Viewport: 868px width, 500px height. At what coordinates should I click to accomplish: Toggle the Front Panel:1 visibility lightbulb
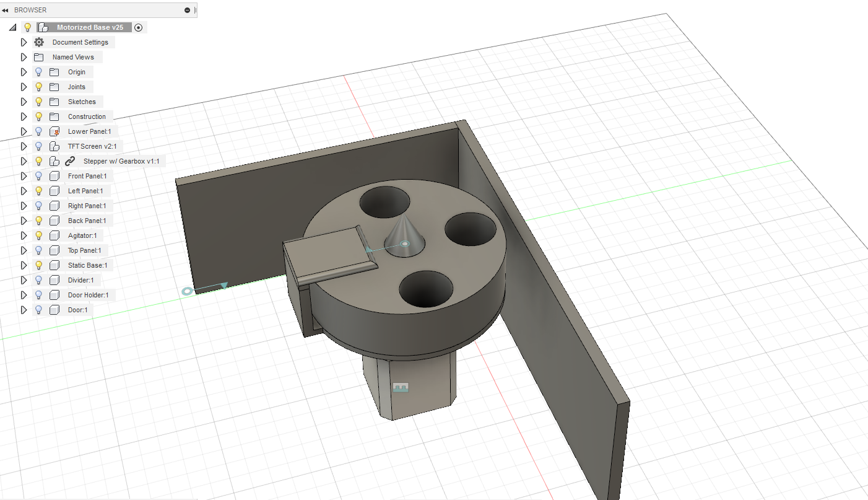point(38,176)
